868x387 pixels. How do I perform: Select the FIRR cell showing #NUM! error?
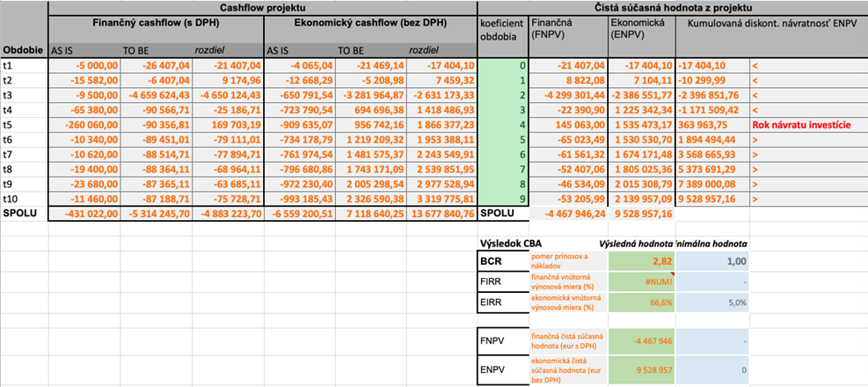[640, 282]
